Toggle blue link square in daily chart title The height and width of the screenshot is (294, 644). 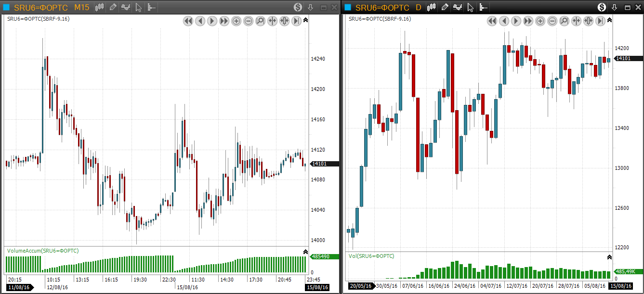coord(348,7)
